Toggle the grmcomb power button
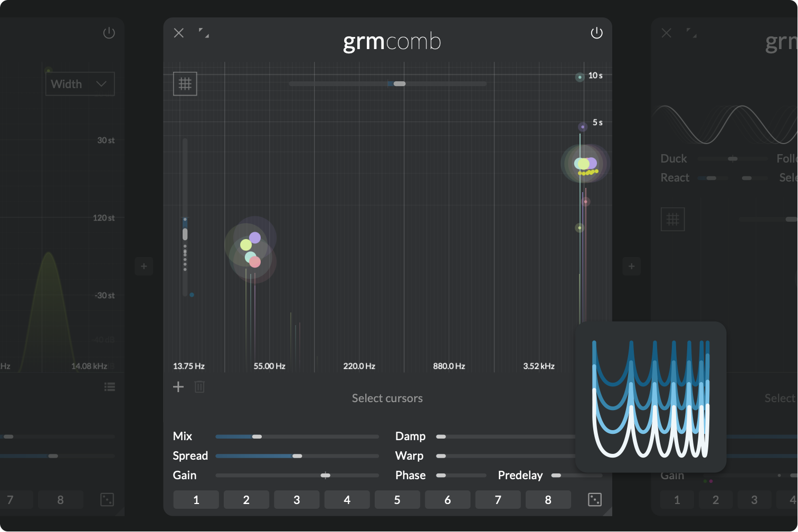Screen dimensions: 798x532 (596, 33)
